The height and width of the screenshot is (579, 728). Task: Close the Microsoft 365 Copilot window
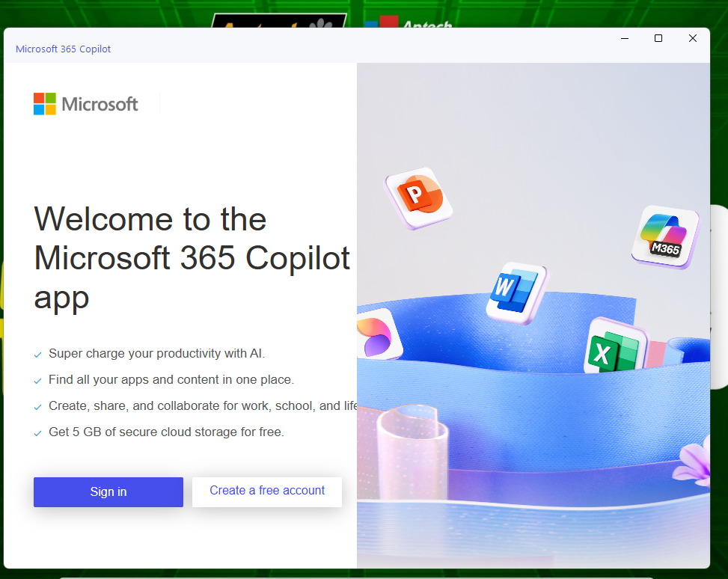tap(693, 39)
